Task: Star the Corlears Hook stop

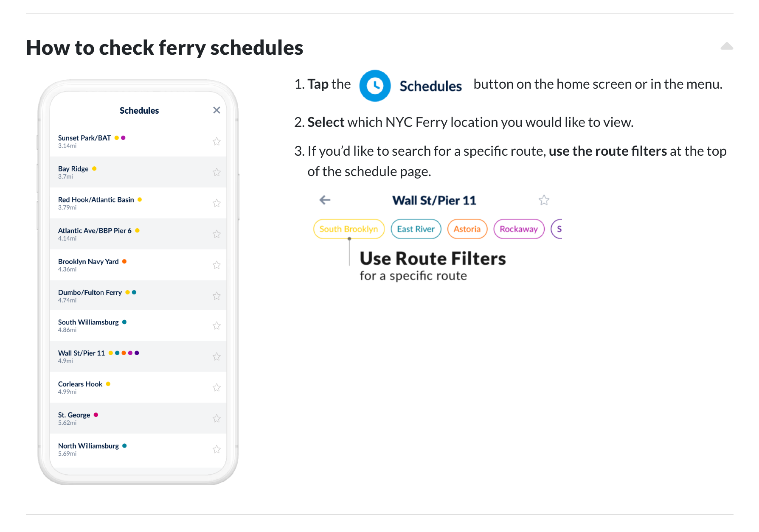Action: point(216,387)
